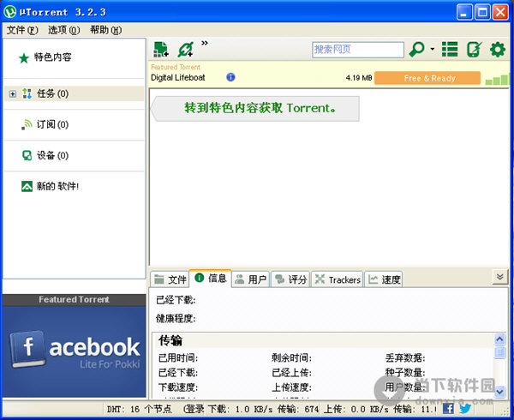Click the blue info icon beside Digital Lifeboat
This screenshot has width=514, height=420.
[x=230, y=77]
